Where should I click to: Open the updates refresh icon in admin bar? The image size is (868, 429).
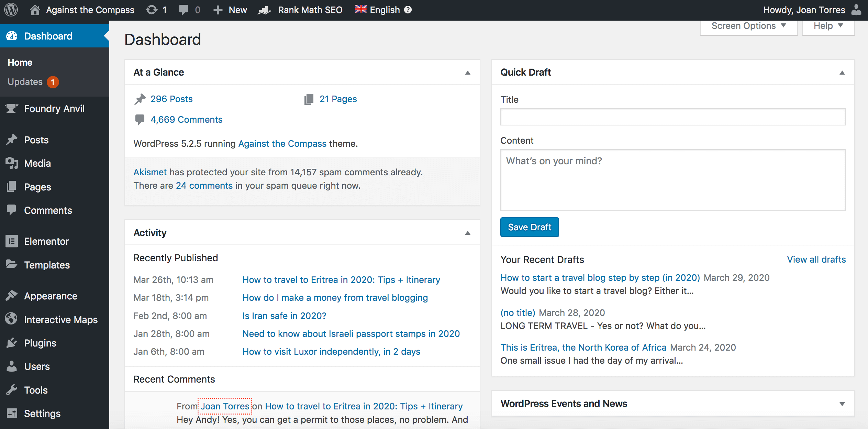pyautogui.click(x=152, y=10)
